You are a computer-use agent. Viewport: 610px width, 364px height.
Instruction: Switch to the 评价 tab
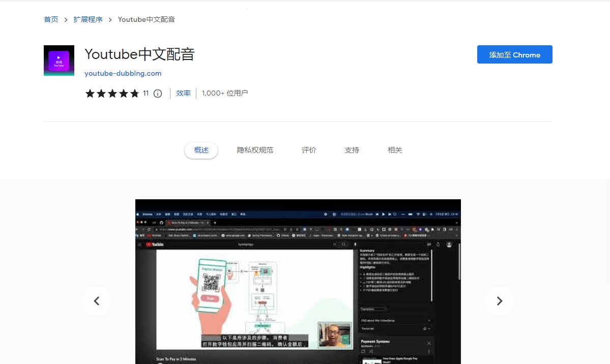click(x=308, y=150)
